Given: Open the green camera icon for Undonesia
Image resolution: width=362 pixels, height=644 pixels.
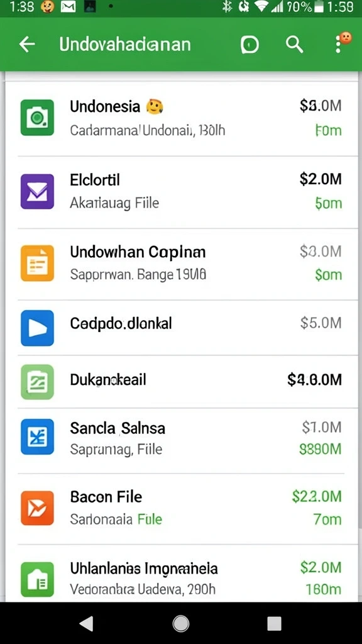Looking at the screenshot, I should [37, 118].
